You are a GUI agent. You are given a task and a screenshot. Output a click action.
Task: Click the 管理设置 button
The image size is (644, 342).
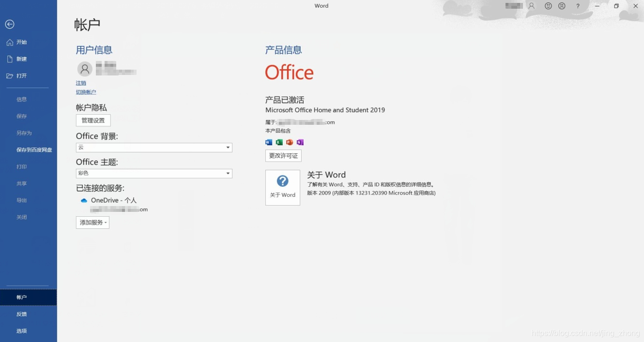coord(93,120)
